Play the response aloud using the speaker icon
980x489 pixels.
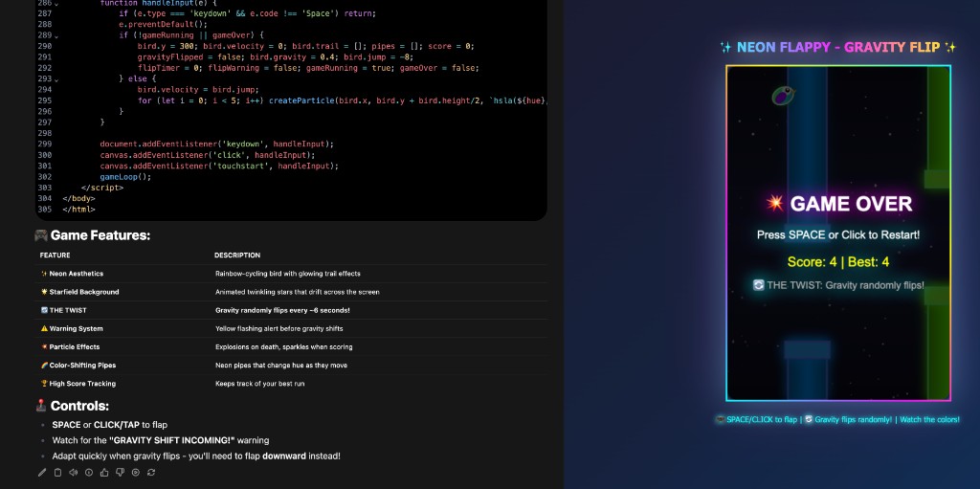click(73, 472)
